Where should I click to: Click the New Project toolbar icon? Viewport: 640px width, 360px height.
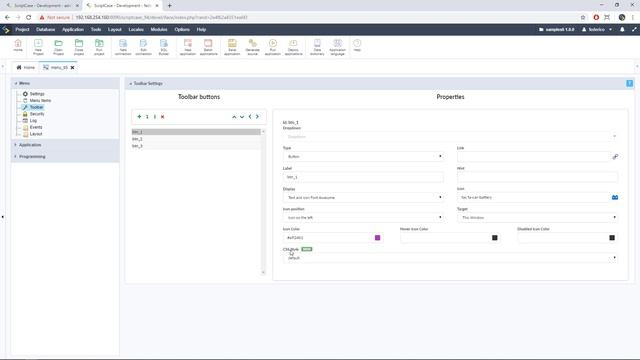(x=38, y=47)
